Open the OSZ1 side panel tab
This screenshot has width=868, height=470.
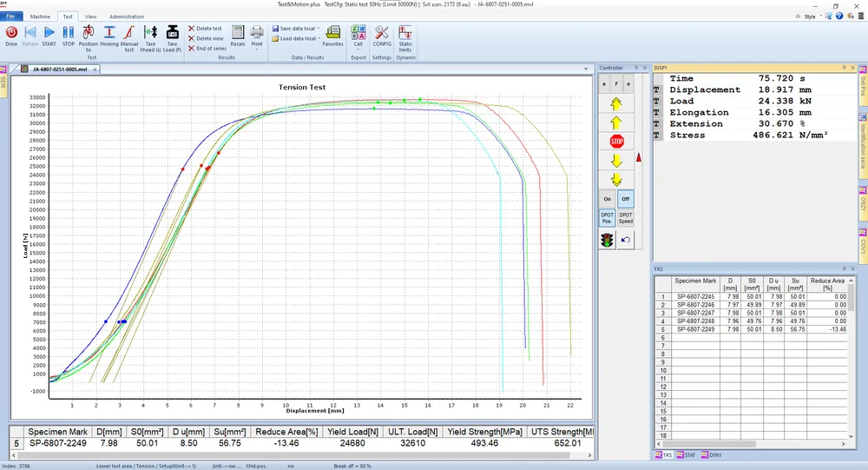[863, 202]
